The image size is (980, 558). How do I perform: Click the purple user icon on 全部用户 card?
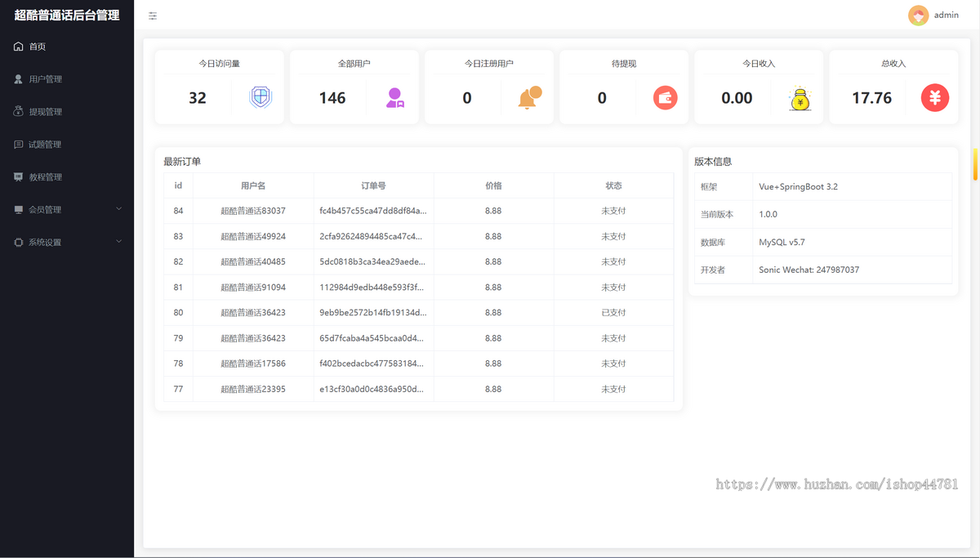coord(395,98)
